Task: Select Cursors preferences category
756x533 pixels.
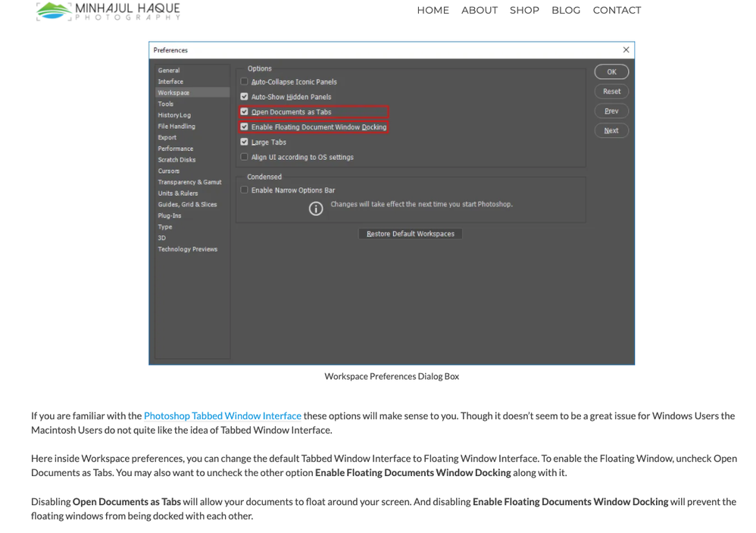Action: 169,171
